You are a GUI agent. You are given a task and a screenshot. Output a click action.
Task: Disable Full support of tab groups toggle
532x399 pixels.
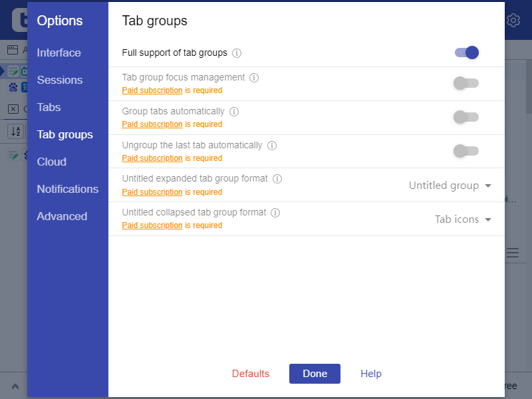tap(467, 53)
